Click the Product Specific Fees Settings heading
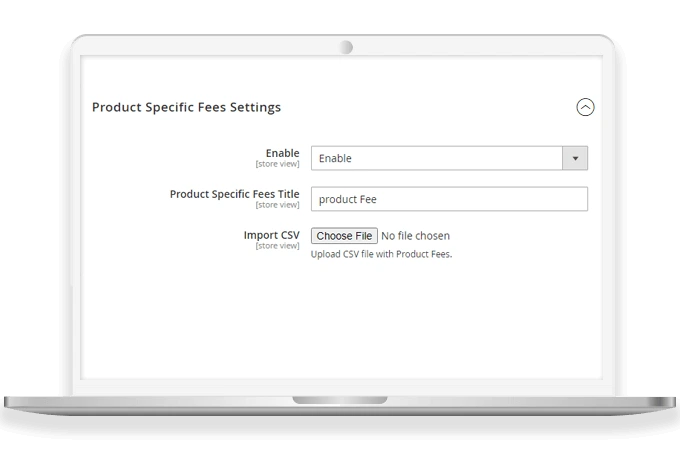 pos(186,107)
